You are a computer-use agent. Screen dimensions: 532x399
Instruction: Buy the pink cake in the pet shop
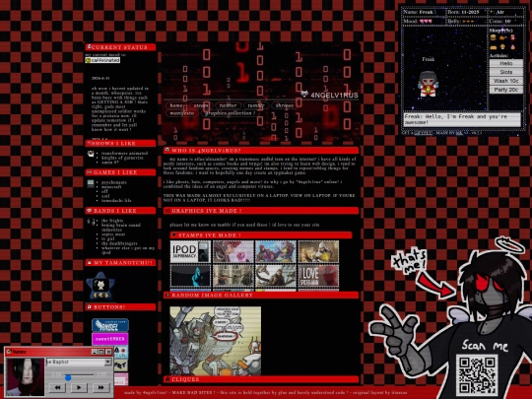tap(512, 47)
